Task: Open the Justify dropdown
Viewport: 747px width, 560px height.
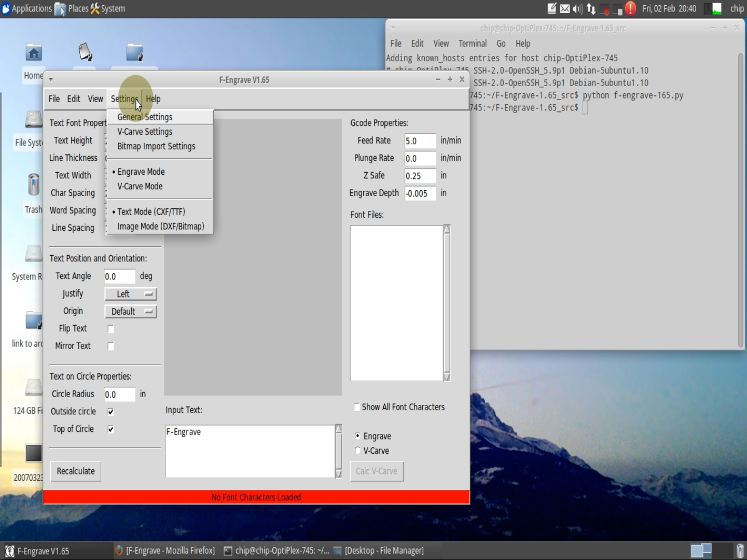Action: click(x=130, y=294)
